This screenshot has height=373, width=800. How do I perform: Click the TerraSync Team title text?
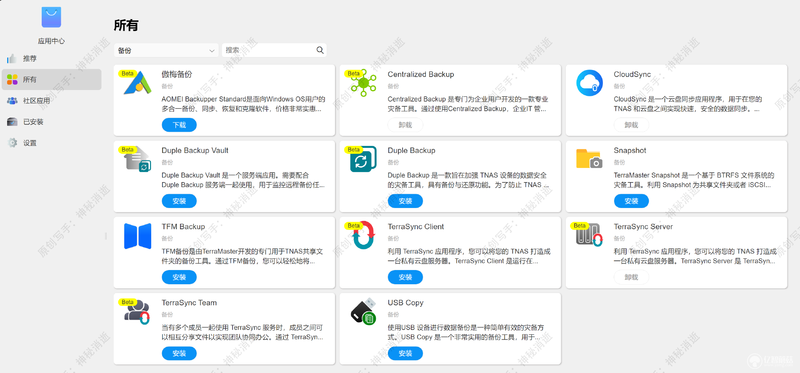point(189,303)
